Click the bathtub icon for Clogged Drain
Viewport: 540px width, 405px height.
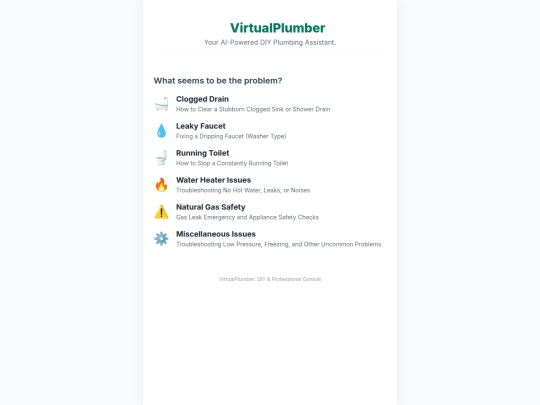161,104
